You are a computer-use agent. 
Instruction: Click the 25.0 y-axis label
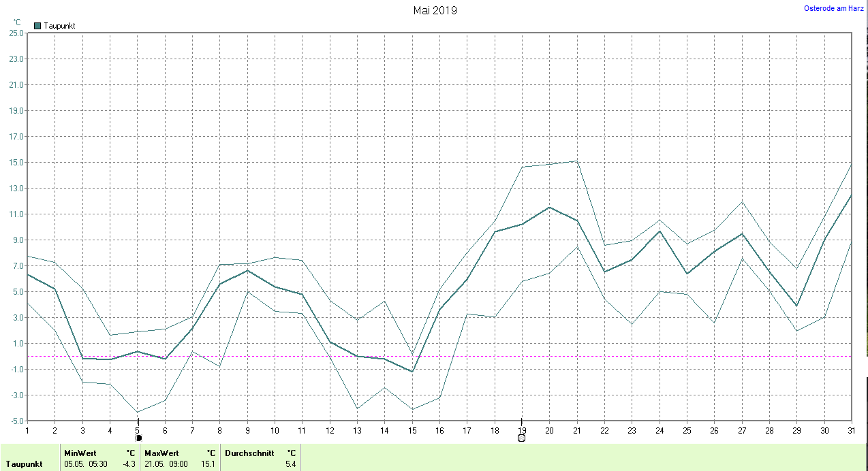tap(16, 33)
